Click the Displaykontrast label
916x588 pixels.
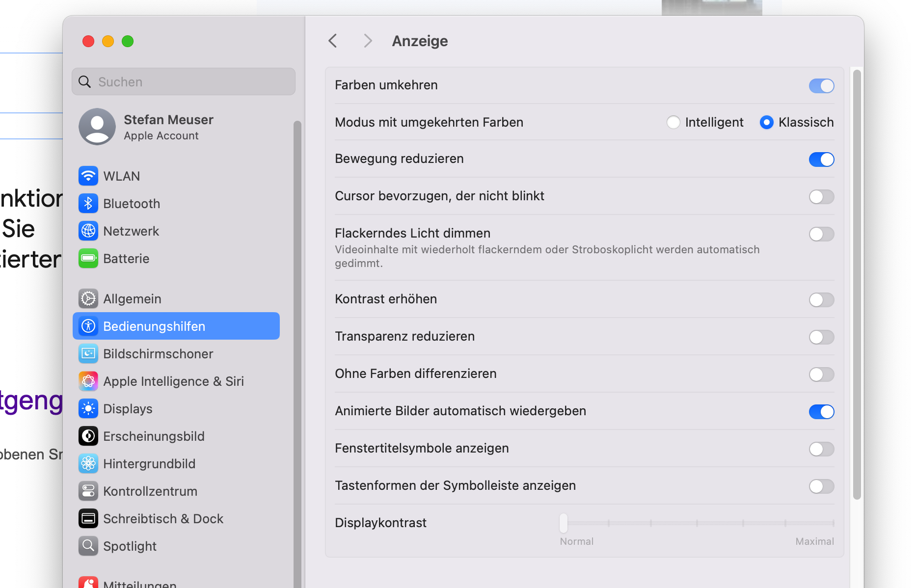click(x=380, y=523)
